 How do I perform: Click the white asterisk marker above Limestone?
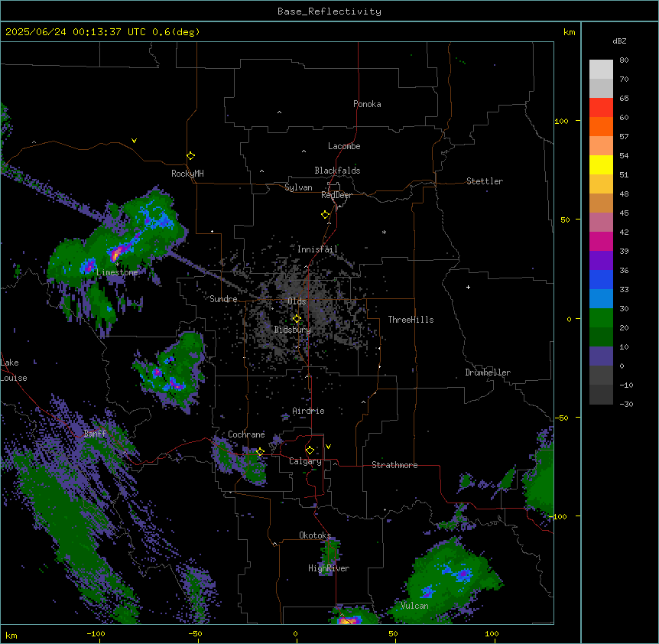point(117,265)
